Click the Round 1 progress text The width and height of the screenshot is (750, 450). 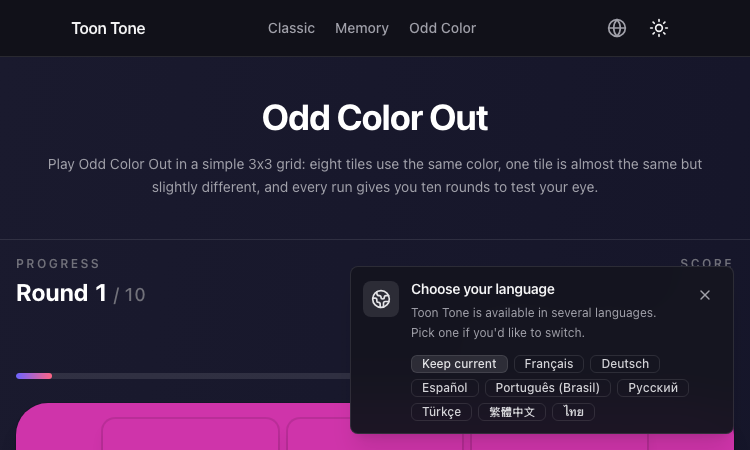click(x=80, y=293)
